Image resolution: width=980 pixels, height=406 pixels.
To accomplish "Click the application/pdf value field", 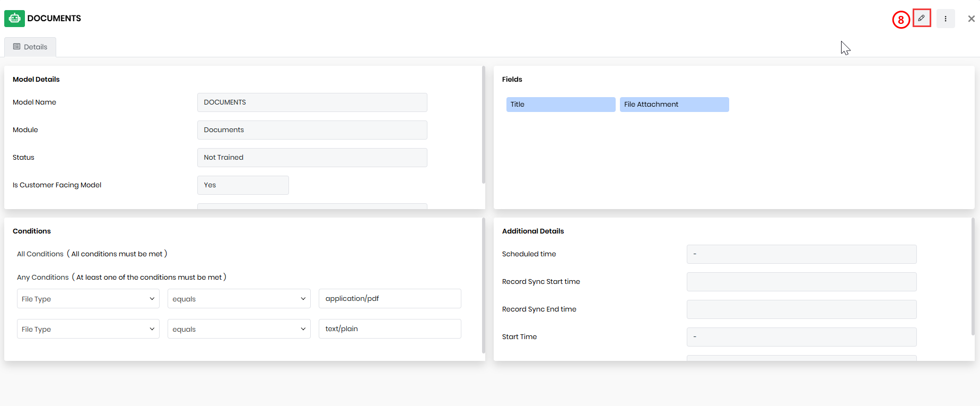I will (x=390, y=298).
